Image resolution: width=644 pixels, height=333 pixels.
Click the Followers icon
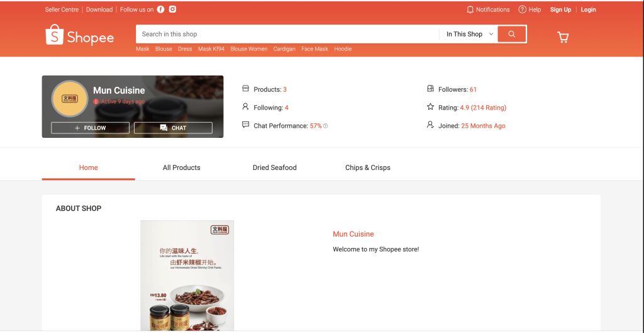click(x=430, y=89)
